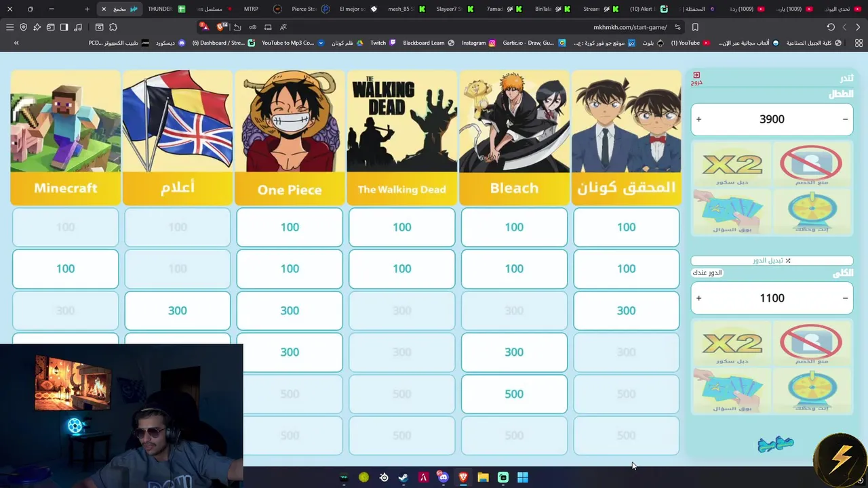Select the active 100 tile under Minecraft

[x=65, y=269]
